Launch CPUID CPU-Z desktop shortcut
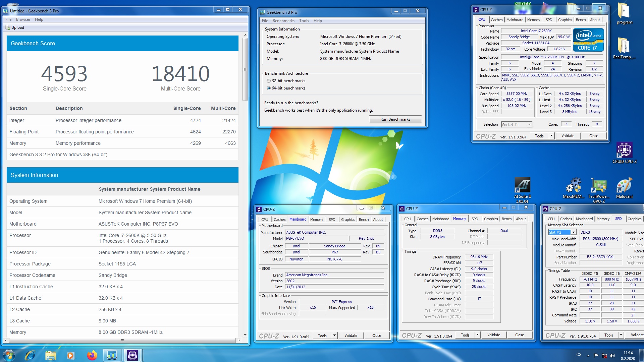The width and height of the screenshot is (644, 362). (624, 153)
